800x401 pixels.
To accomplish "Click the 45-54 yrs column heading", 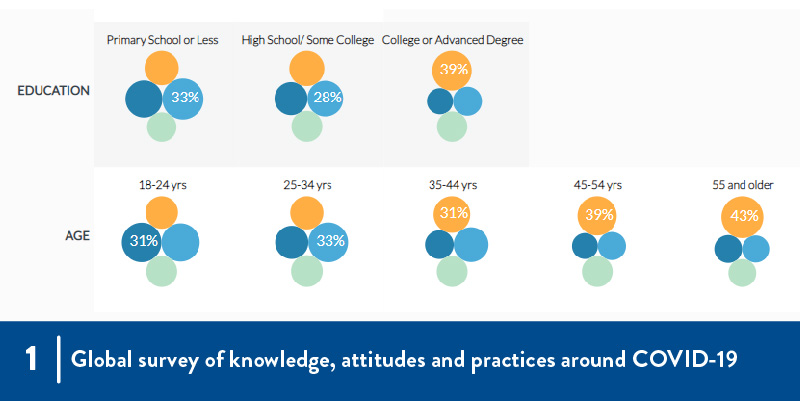I will [597, 185].
